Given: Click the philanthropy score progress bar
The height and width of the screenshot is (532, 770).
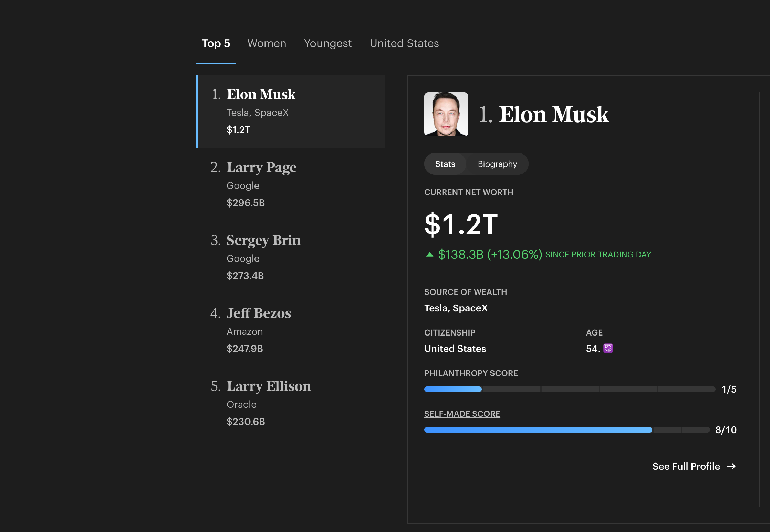Looking at the screenshot, I should [x=570, y=389].
